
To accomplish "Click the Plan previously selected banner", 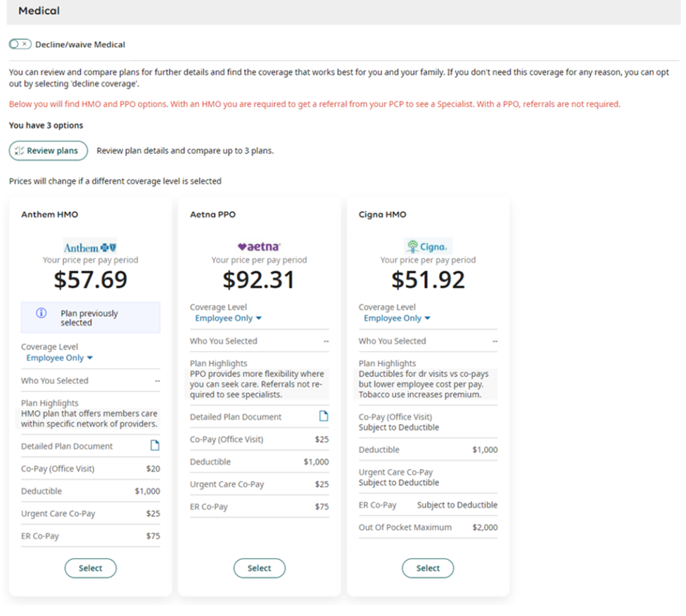I will tap(90, 317).
